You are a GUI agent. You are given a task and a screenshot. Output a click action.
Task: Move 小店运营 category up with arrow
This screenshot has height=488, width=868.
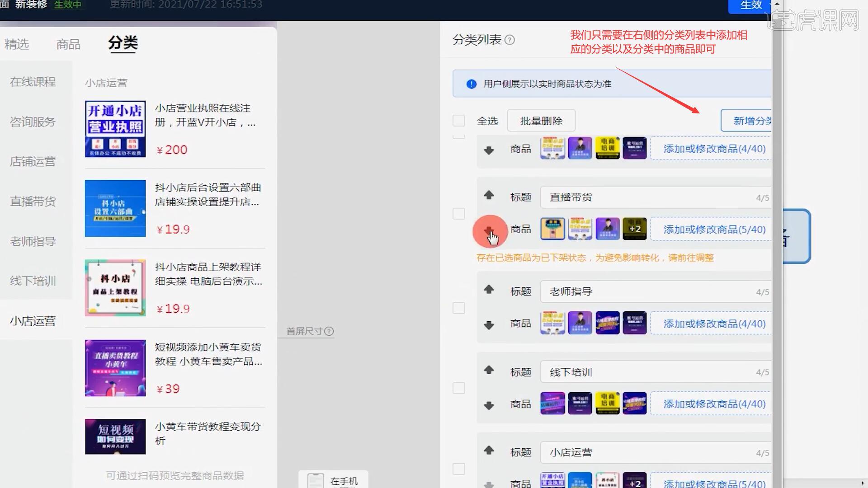click(489, 450)
